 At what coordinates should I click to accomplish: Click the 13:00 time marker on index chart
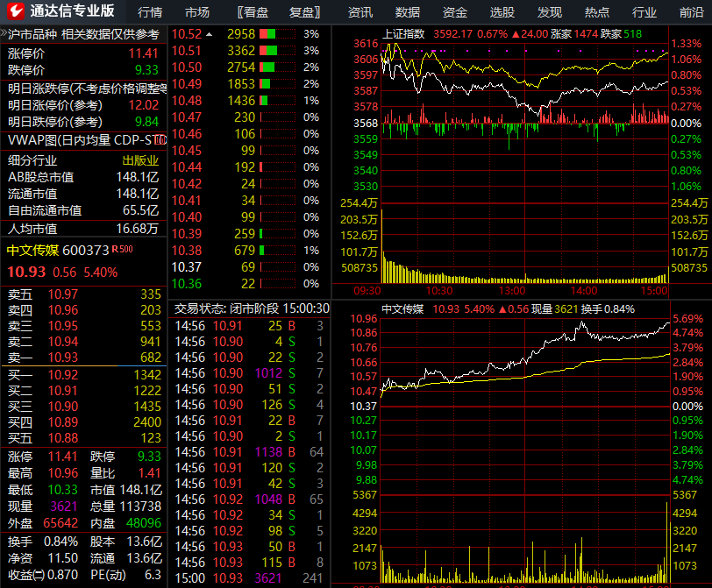pyautogui.click(x=512, y=291)
